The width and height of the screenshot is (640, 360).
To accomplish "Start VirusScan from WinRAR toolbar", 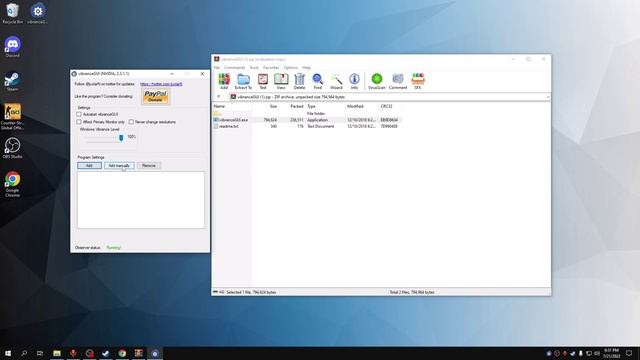I will click(376, 81).
